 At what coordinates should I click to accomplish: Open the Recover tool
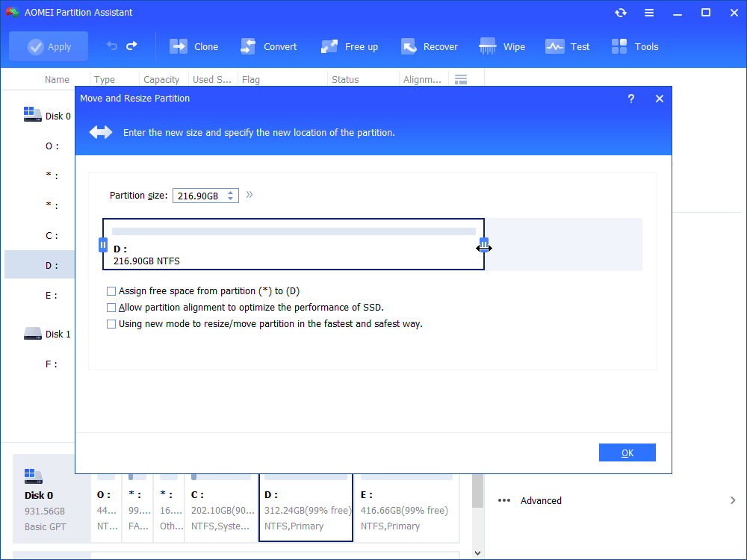[x=429, y=46]
